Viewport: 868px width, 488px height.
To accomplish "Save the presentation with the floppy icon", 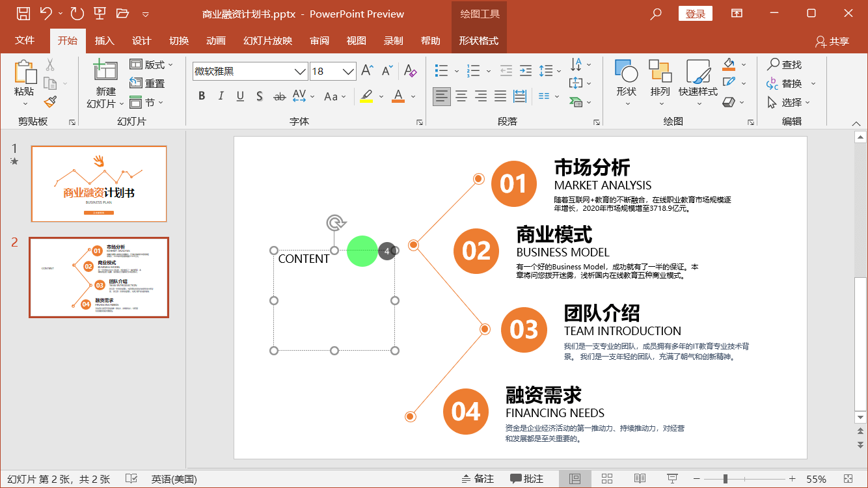I will [23, 13].
